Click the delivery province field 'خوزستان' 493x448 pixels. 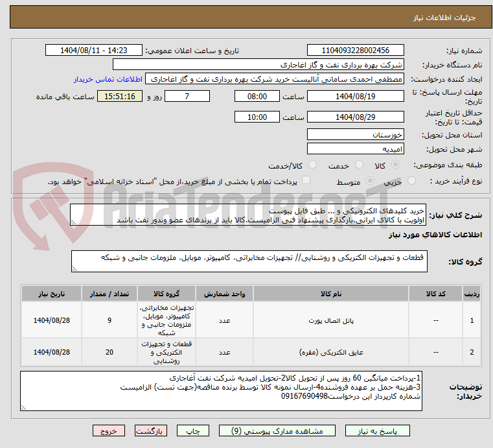point(355,135)
